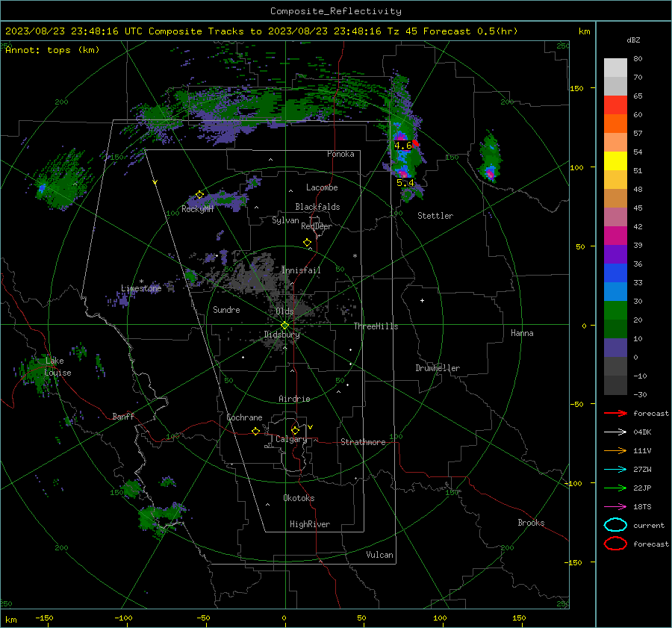Image resolution: width=672 pixels, height=628 pixels.
Task: Click the topmost light gray dBZ swatch
Action: click(615, 67)
